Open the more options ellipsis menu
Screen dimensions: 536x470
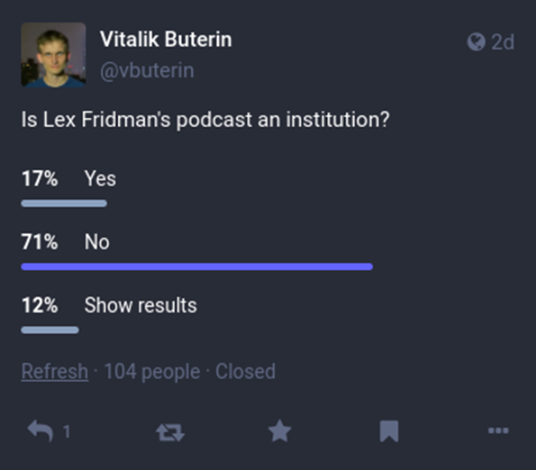[x=498, y=430]
